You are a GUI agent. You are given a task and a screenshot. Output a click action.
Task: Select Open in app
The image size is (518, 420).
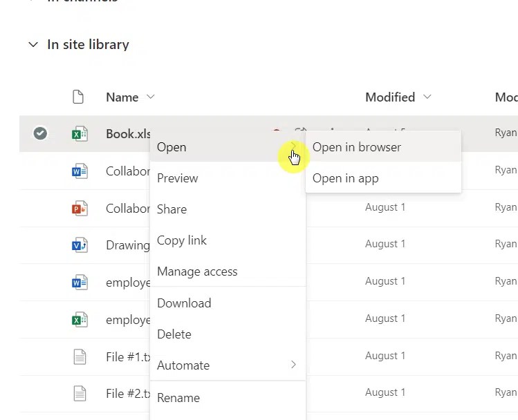383,178
